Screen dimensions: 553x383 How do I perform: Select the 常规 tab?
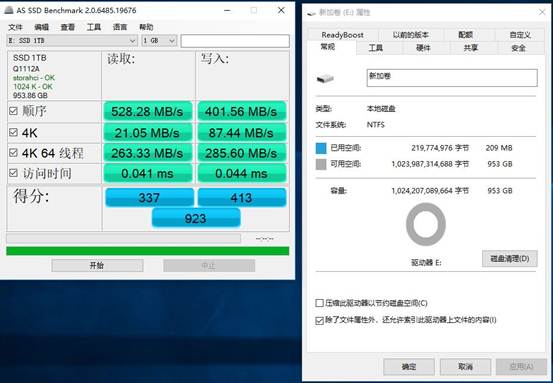(327, 47)
